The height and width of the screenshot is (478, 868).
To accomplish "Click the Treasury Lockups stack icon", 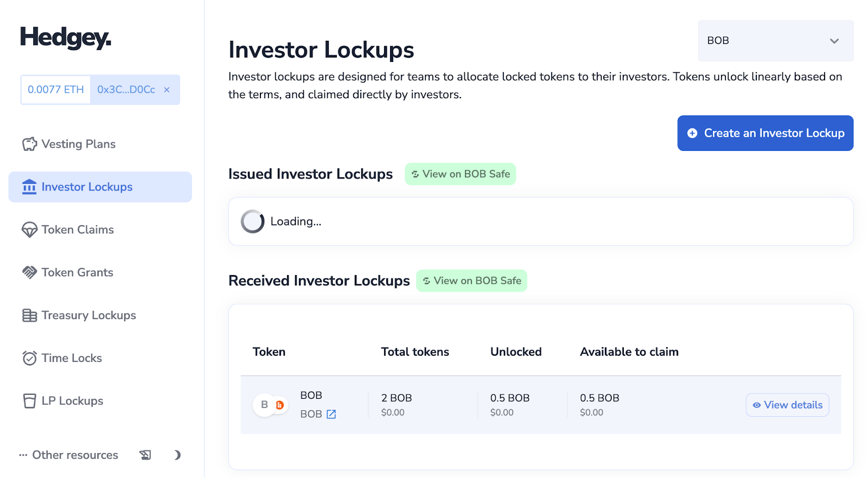I will [29, 315].
